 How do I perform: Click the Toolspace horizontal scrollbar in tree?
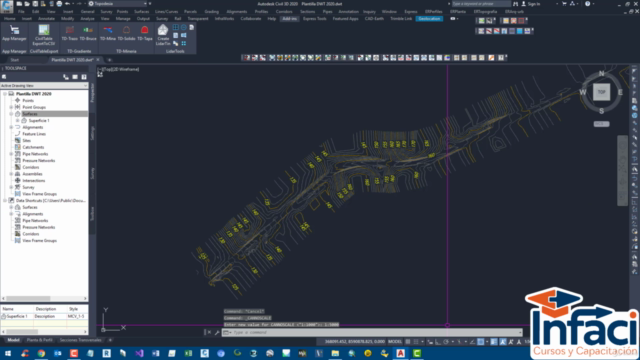[44, 299]
